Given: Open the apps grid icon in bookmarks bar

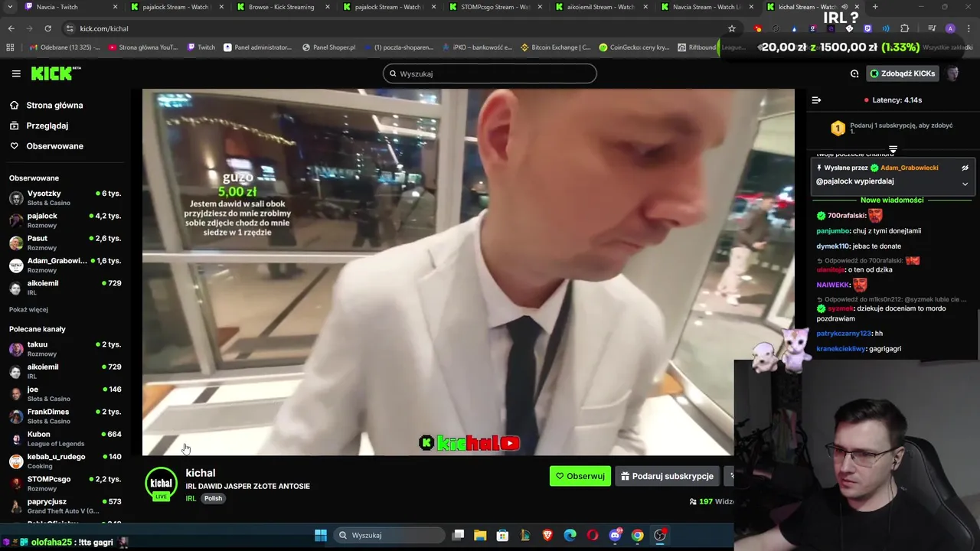Looking at the screenshot, I should (10, 47).
